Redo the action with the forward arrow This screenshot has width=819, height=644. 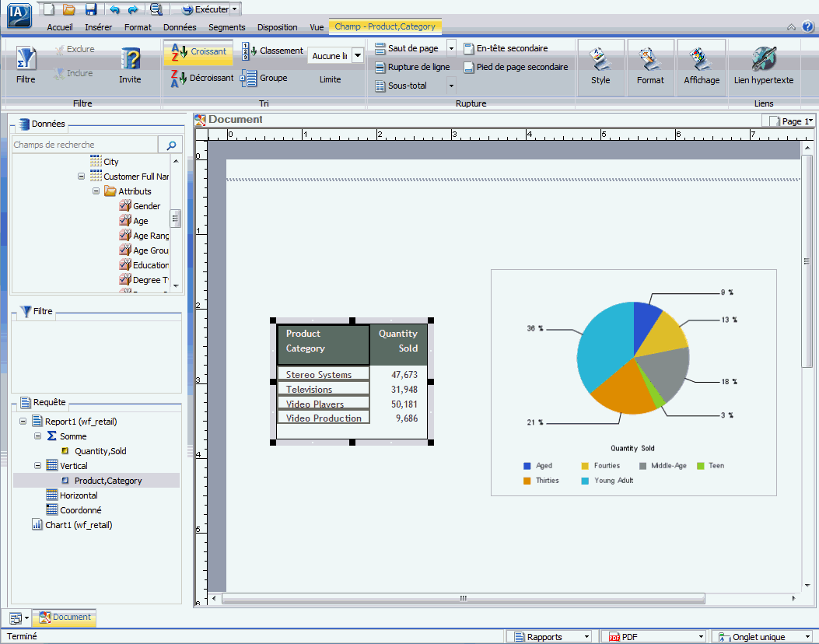[133, 9]
